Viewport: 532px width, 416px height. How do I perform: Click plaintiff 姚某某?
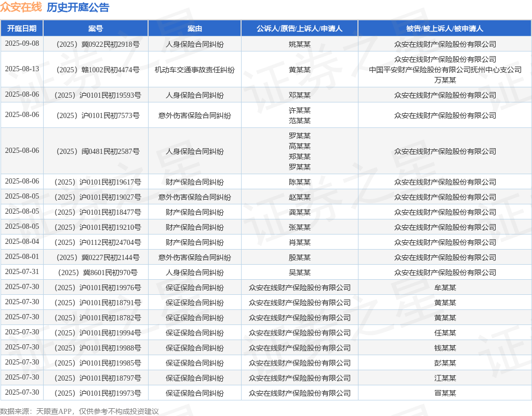click(x=300, y=44)
